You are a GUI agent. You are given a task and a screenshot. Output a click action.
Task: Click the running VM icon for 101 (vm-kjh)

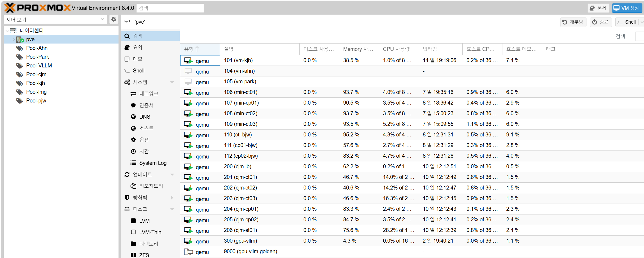188,61
